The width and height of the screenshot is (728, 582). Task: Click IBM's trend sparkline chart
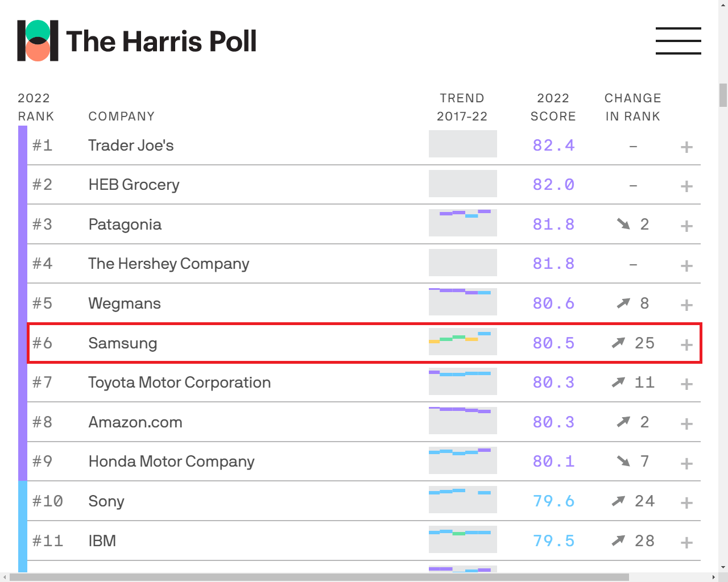[463, 539]
